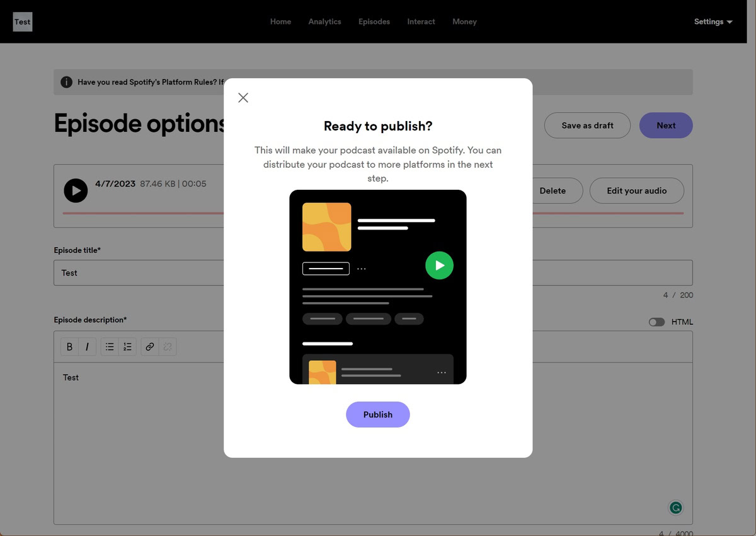
Task: Insert a bulleted list
Action: (110, 347)
